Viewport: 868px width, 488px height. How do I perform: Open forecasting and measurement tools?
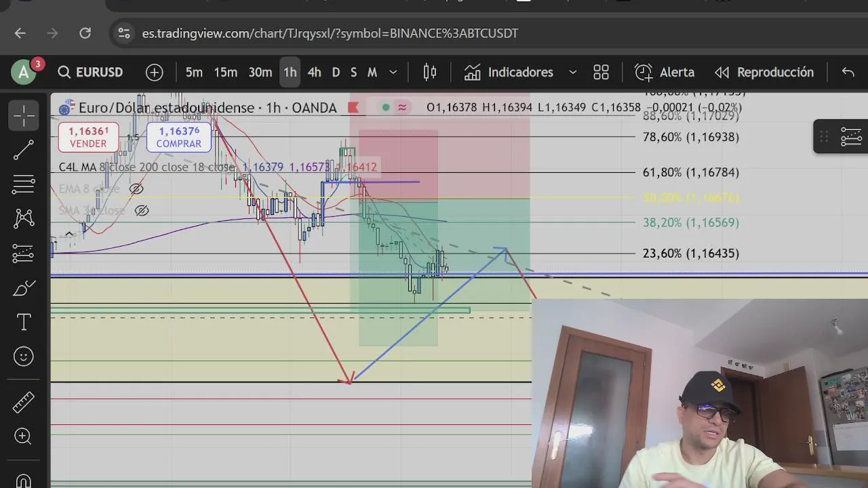point(24,253)
